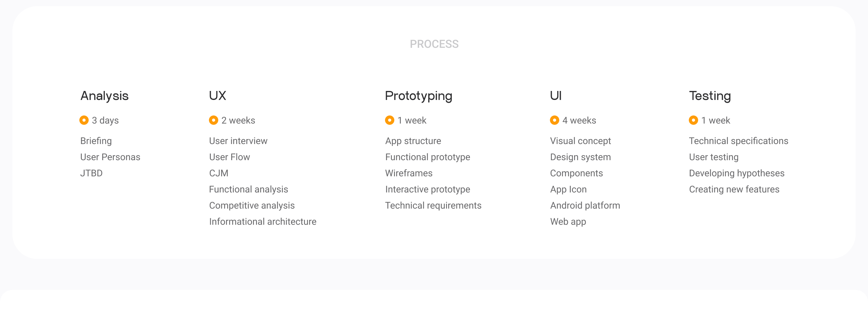Click Android platform entry

(x=585, y=206)
